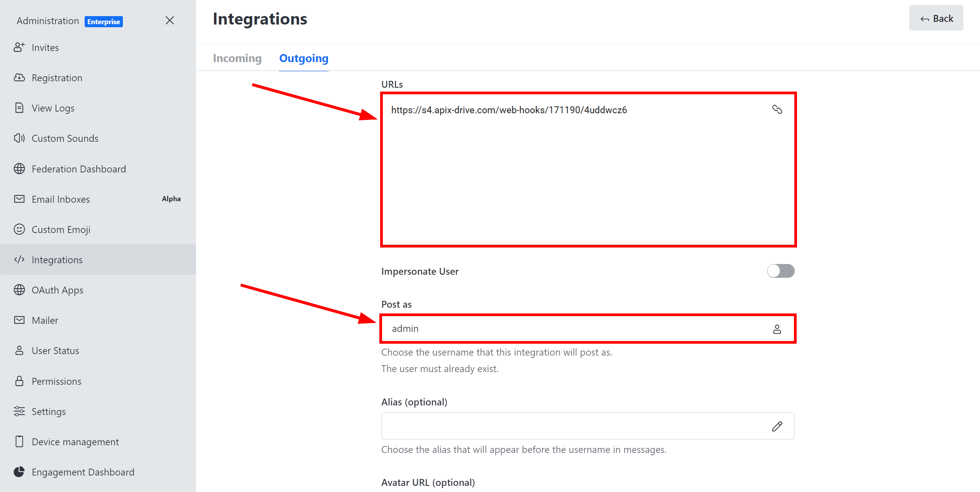Click the Alpha tag beside Email Inboxes
The width and height of the screenshot is (980, 492).
171,199
